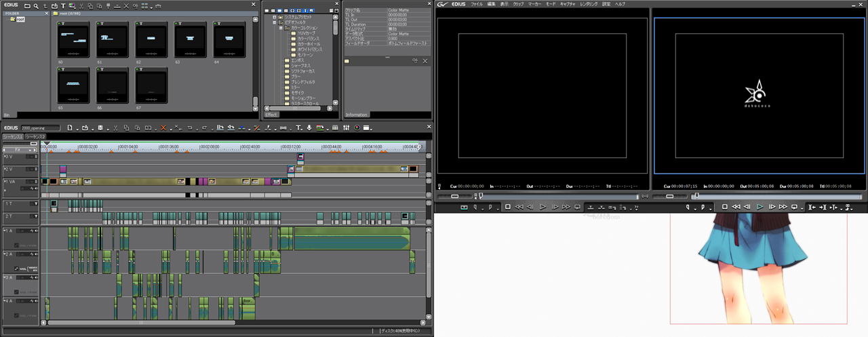Click previous frame in the recorder monitor
This screenshot has width=868, height=337.
747,206
